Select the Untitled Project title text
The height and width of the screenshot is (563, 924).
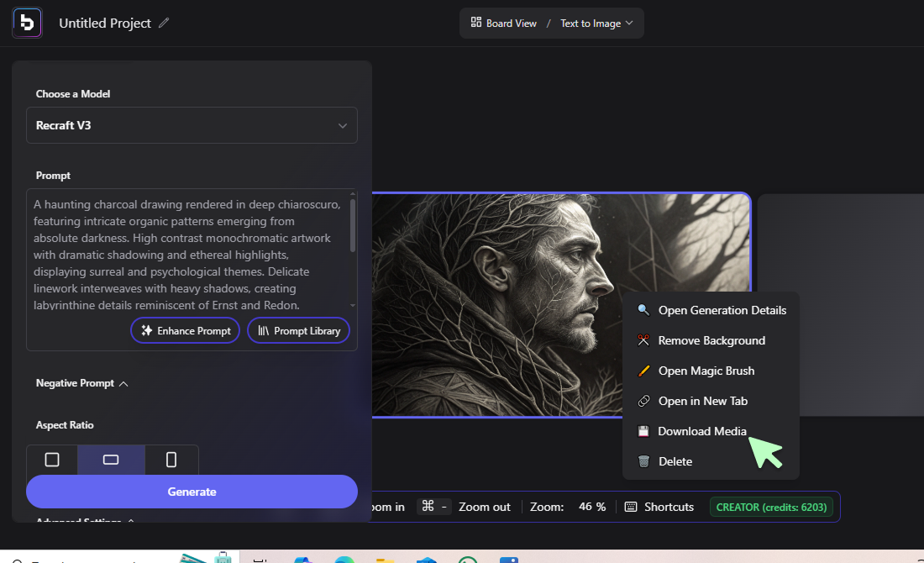click(105, 23)
